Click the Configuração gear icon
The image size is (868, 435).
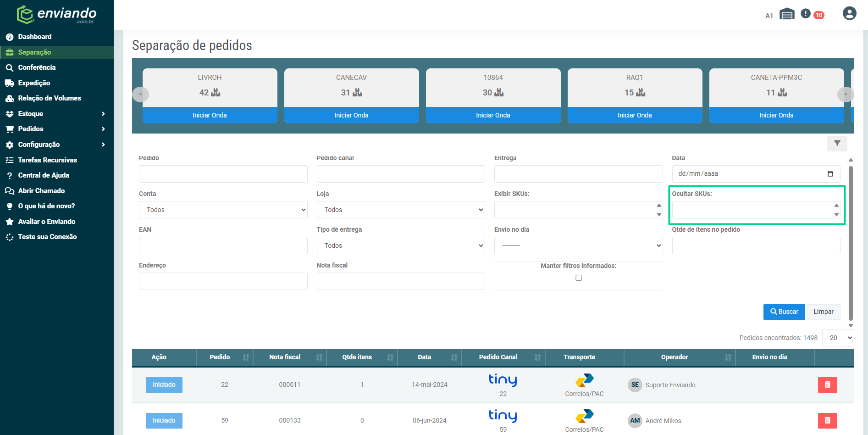point(9,145)
